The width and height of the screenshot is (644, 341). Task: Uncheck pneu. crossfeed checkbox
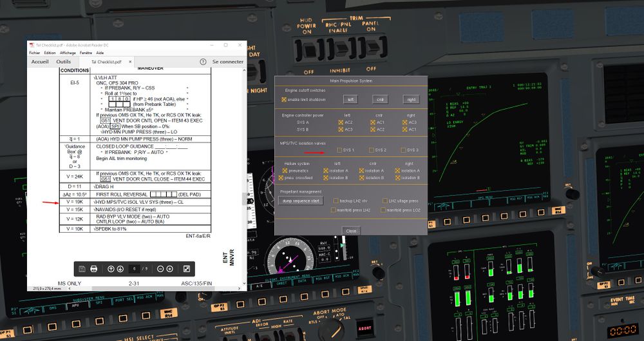coord(281,178)
